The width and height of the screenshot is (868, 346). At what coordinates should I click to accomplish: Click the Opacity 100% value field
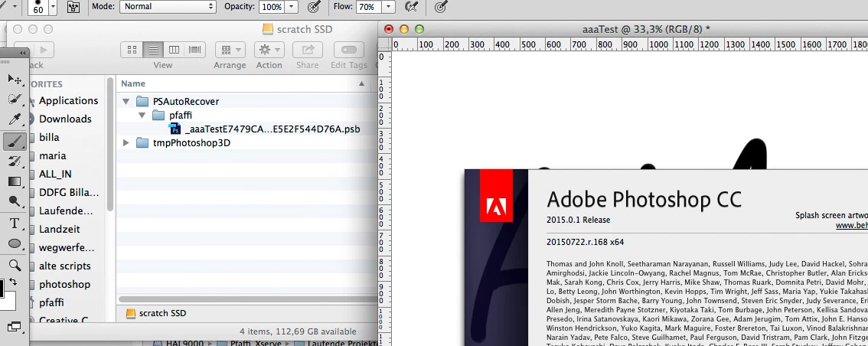tap(272, 7)
